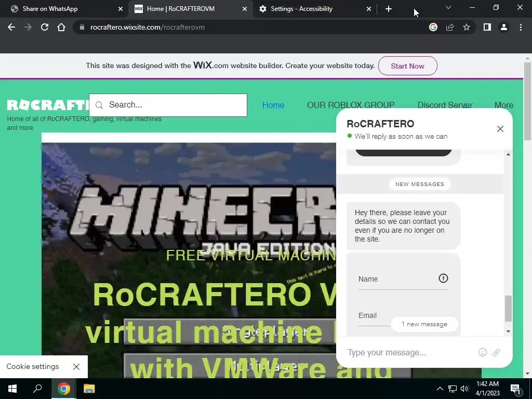Click the chat scroll-up arrow
The width and height of the screenshot is (532, 399).
[x=508, y=154]
